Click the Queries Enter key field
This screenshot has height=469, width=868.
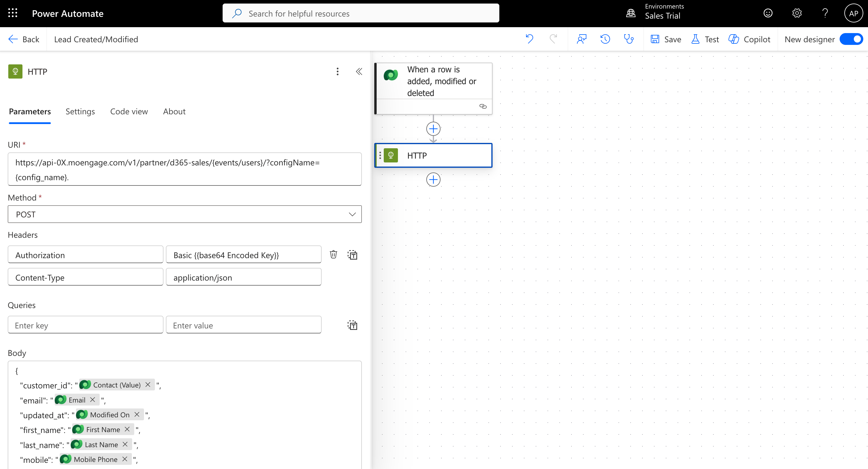pos(85,325)
